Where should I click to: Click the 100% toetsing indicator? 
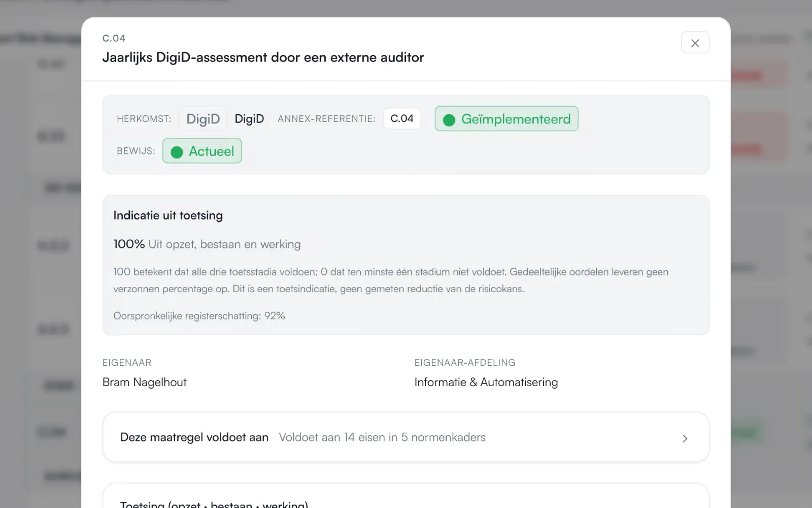tap(129, 244)
